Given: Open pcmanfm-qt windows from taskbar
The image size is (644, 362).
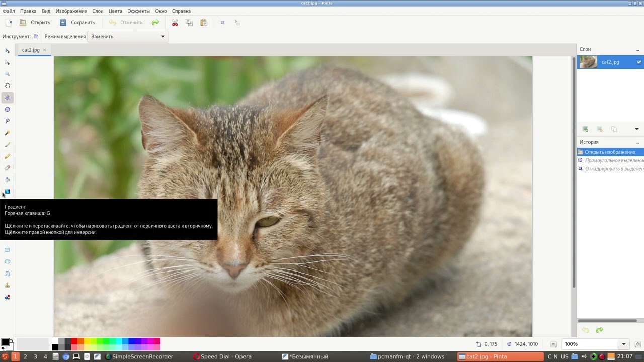Looking at the screenshot, I should [x=407, y=356].
